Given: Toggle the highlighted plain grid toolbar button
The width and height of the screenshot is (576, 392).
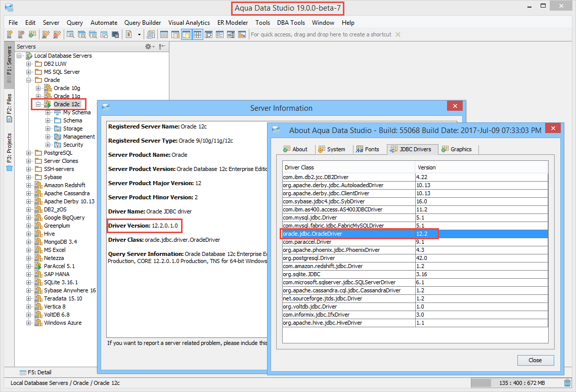Looking at the screenshot, I should [198, 34].
